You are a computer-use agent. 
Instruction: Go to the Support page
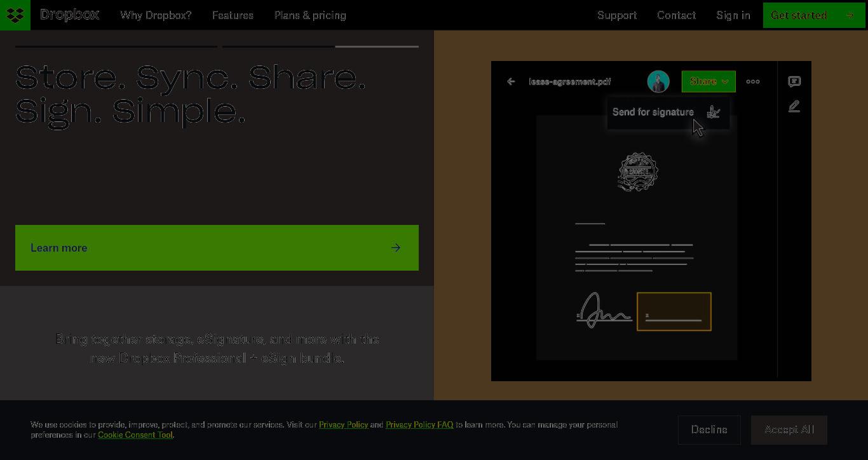(617, 15)
